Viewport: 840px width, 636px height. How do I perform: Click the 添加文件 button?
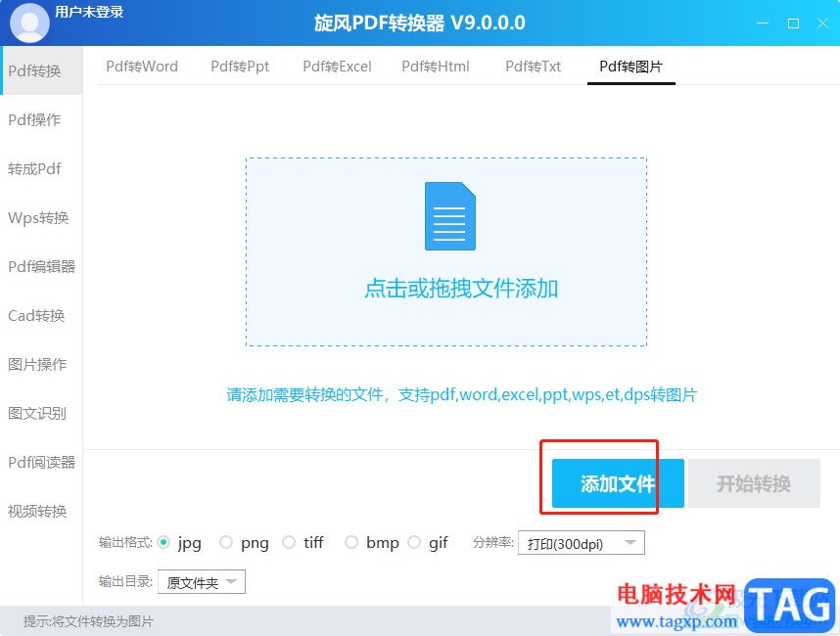(618, 483)
